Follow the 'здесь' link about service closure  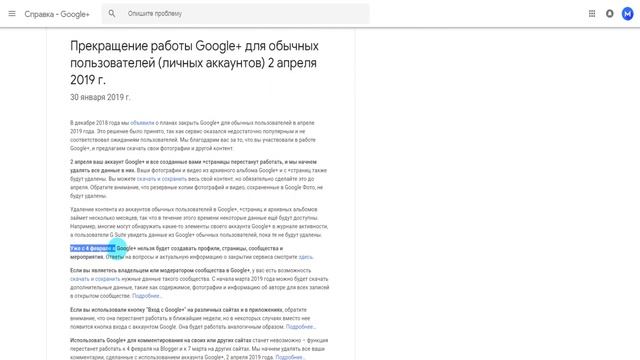tap(305, 257)
